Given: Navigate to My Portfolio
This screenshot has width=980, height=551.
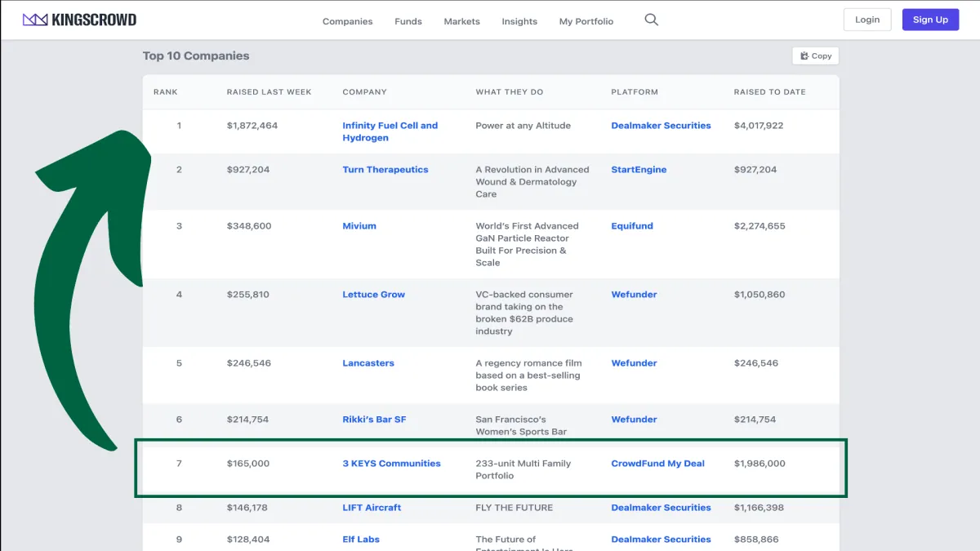Looking at the screenshot, I should coord(586,21).
